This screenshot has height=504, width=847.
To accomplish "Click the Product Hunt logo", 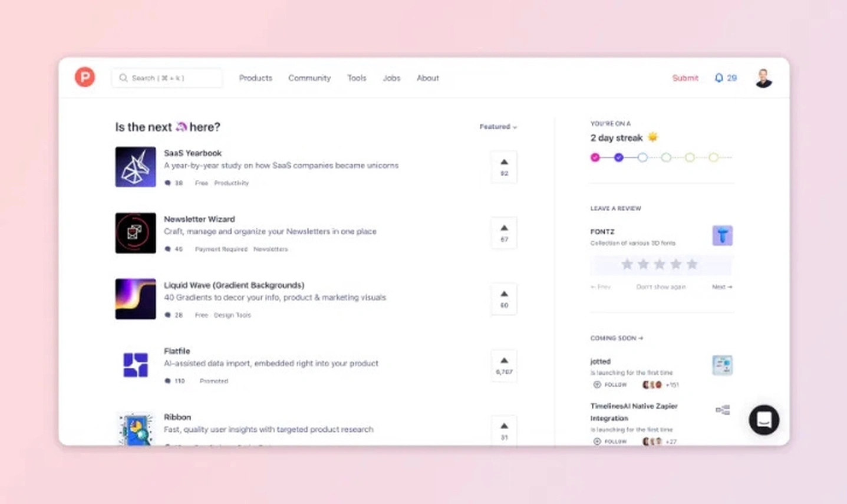I will tap(85, 77).
